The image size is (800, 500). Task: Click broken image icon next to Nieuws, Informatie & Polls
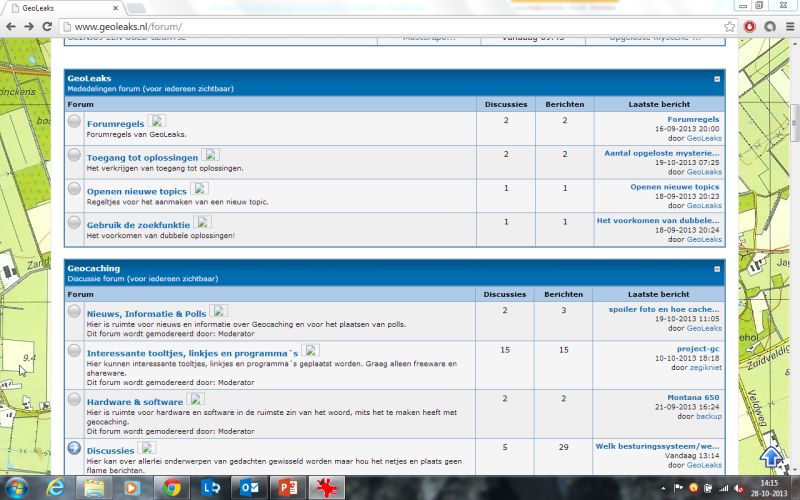coord(218,311)
